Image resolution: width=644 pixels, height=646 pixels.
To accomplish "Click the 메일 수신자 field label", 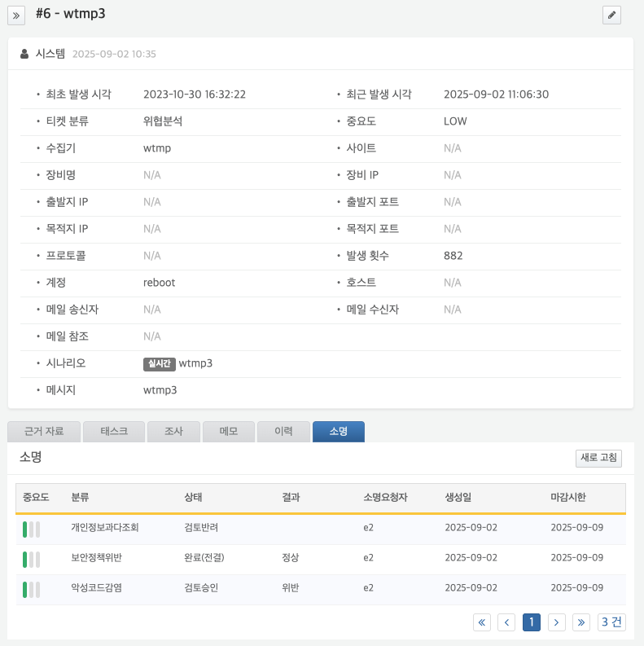I will point(373,310).
